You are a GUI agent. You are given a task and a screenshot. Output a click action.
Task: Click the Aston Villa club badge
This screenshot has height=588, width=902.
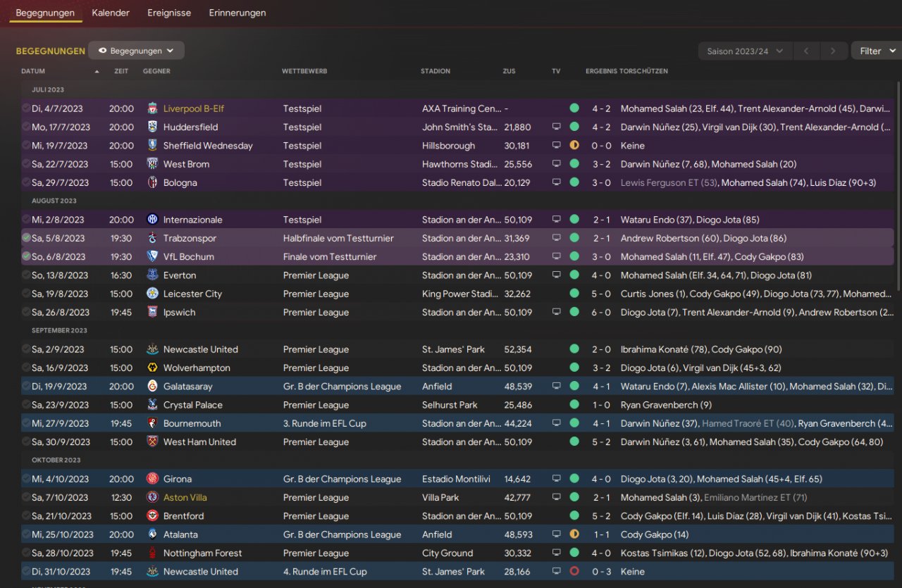tap(152, 498)
